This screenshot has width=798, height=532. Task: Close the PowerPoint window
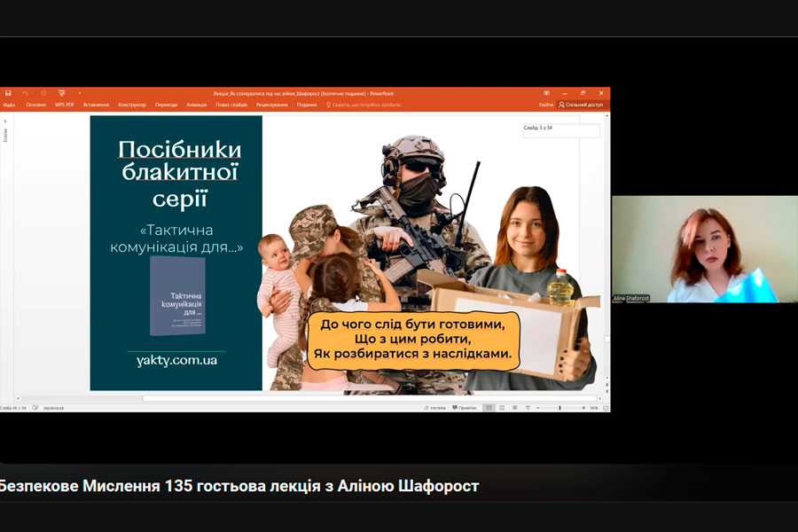(x=601, y=93)
